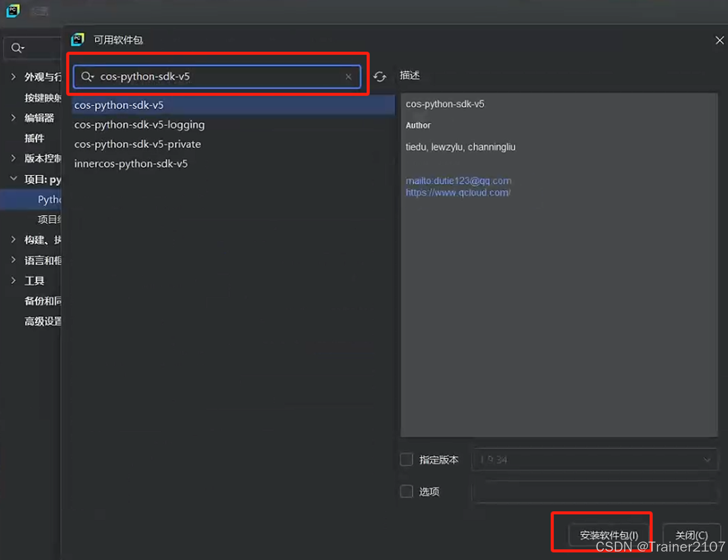
Task: Enable the 指定版本 checkbox
Action: tap(406, 460)
